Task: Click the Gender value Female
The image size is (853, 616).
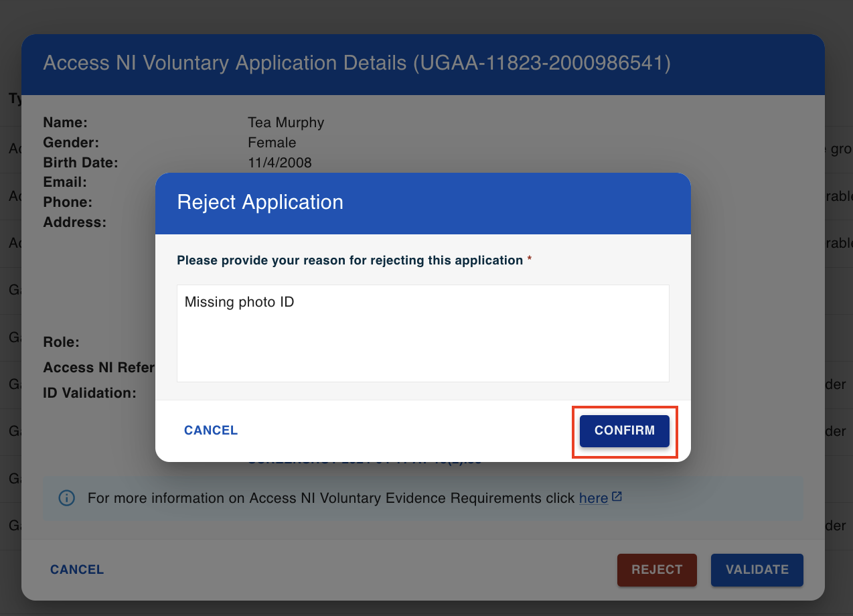Action: tap(272, 143)
